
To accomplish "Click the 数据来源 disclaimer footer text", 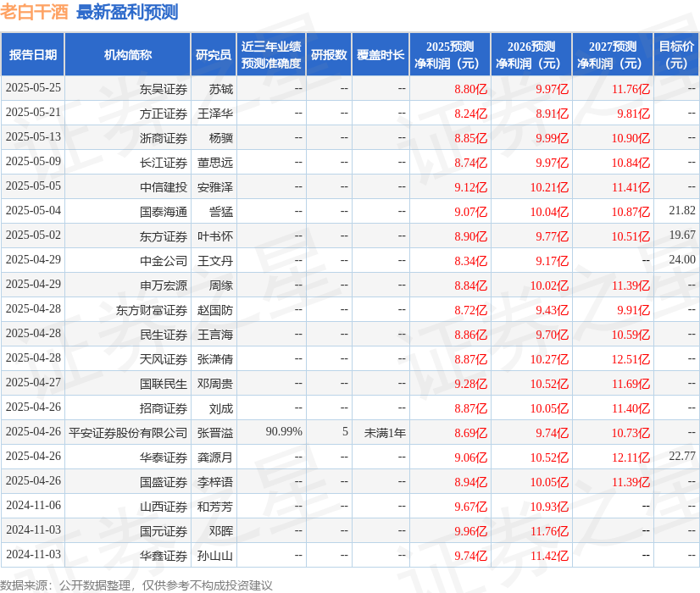I will tap(136, 585).
